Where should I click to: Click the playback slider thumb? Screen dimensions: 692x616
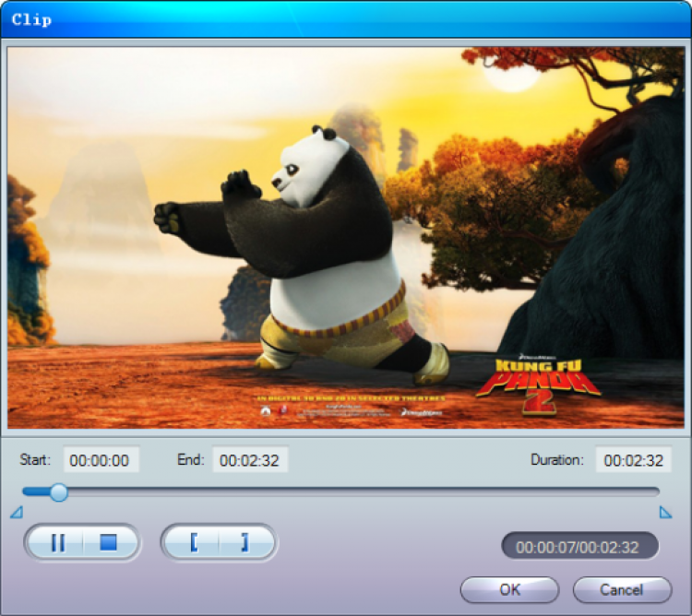pyautogui.click(x=58, y=492)
